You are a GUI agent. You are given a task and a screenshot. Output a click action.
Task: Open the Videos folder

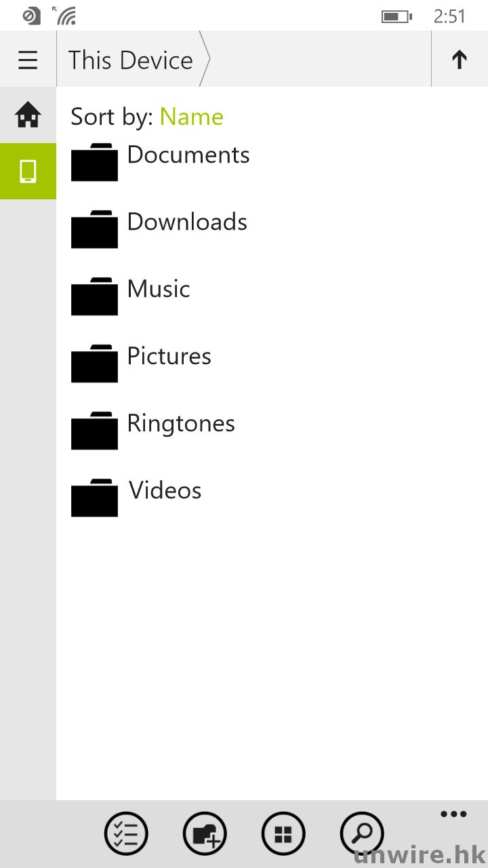(165, 491)
